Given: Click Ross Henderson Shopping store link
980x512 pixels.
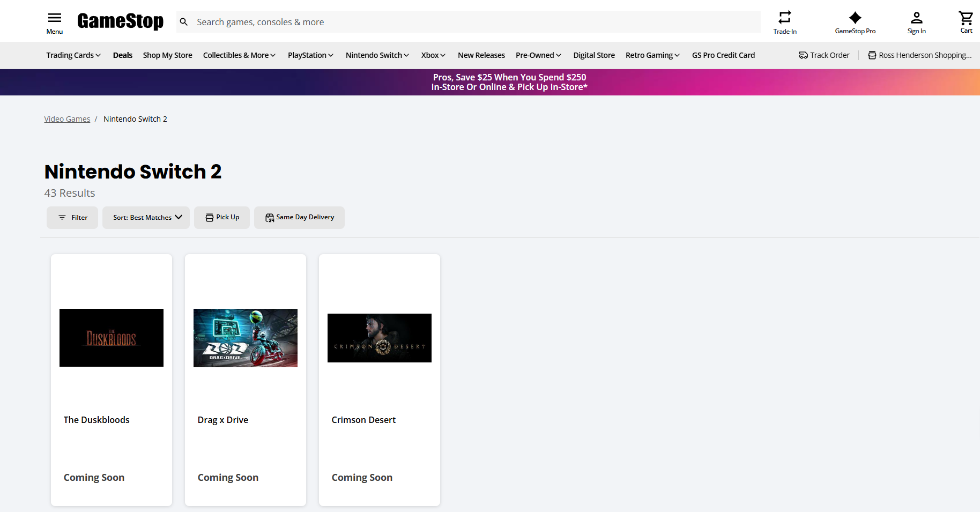Looking at the screenshot, I should [x=920, y=55].
